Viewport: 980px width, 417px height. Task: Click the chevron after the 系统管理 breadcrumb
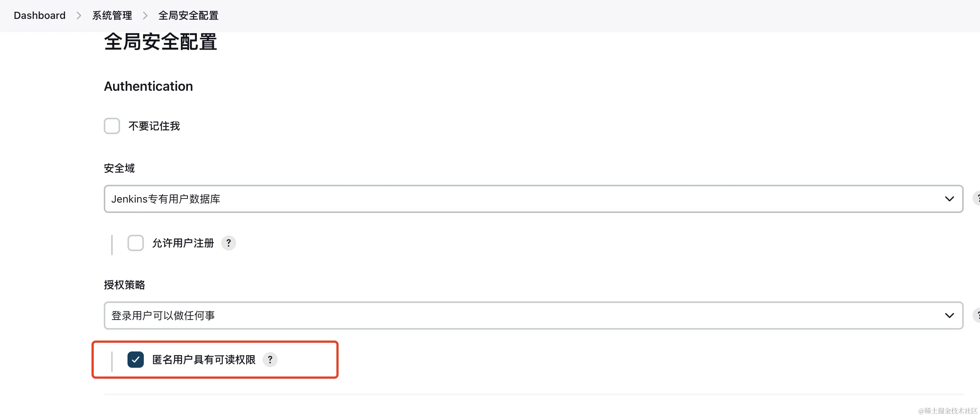coord(145,16)
